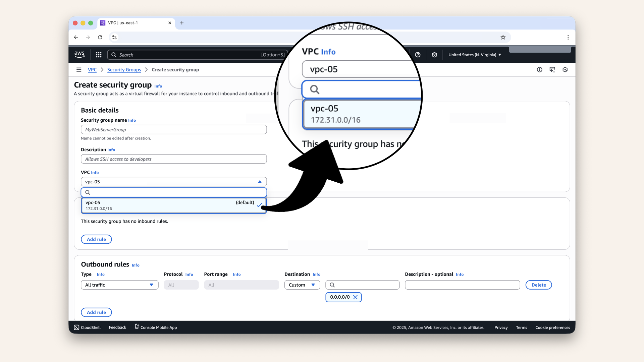This screenshot has height=362, width=644.
Task: Open the Destination dropdown set to Custom
Action: [302, 285]
